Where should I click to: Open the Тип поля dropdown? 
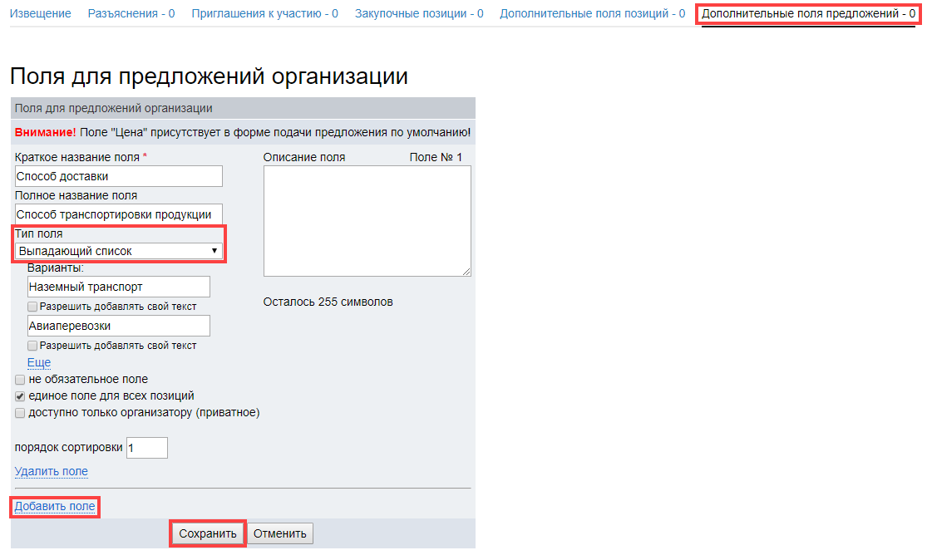[x=119, y=250]
